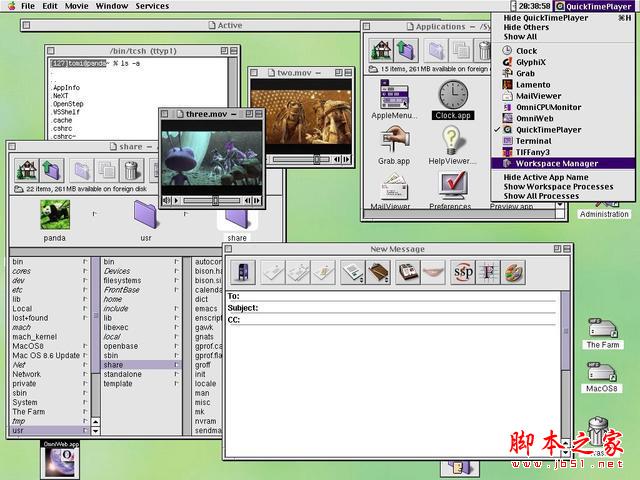The image size is (640, 480).
Task: Click the address book rolodex icon in New Message
Action: tap(408, 272)
